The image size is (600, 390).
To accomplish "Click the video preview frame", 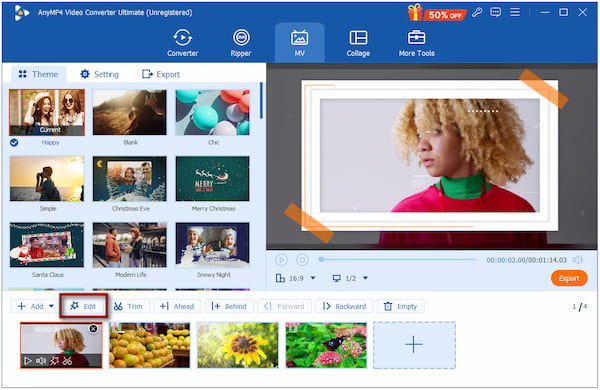I will pos(432,156).
